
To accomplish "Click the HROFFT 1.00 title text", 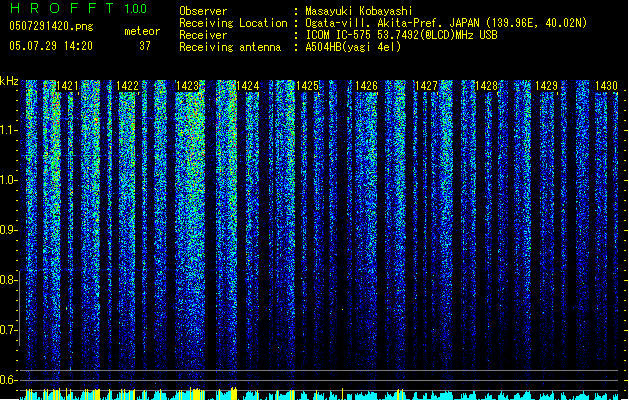I will (79, 8).
